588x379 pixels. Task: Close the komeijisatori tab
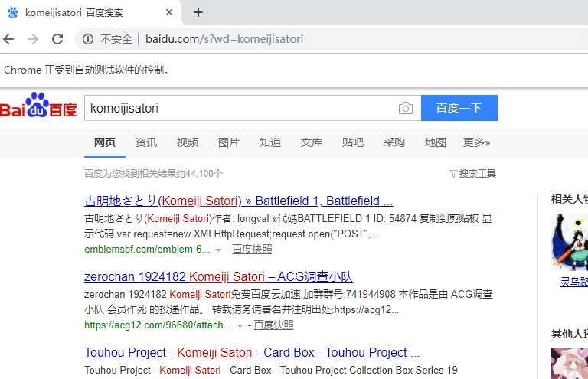(169, 12)
